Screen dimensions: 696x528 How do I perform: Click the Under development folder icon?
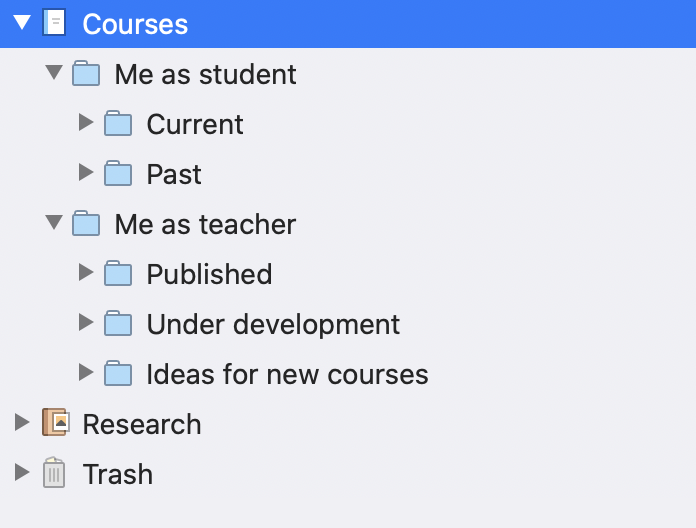(x=118, y=323)
